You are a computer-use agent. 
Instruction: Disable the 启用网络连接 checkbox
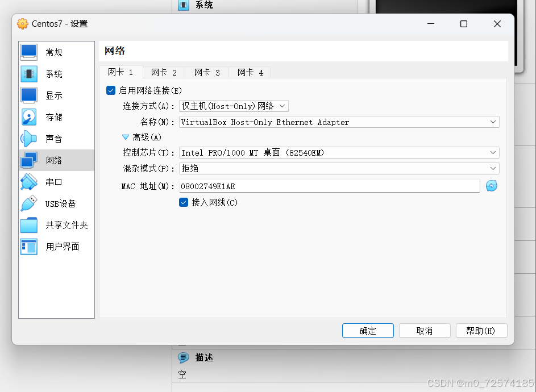[x=111, y=90]
